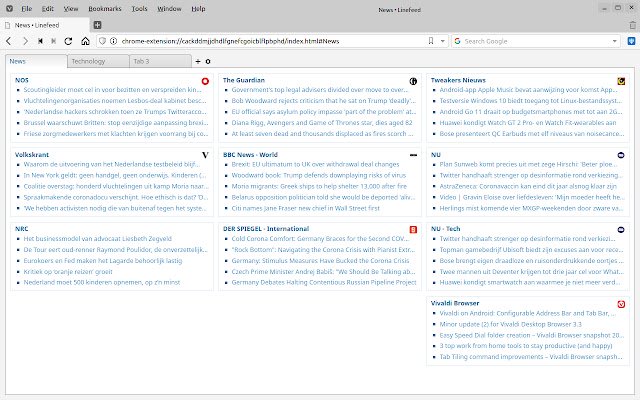The width and height of the screenshot is (640, 400).
Task: Click the Volkskrant V favicon
Action: click(205, 155)
